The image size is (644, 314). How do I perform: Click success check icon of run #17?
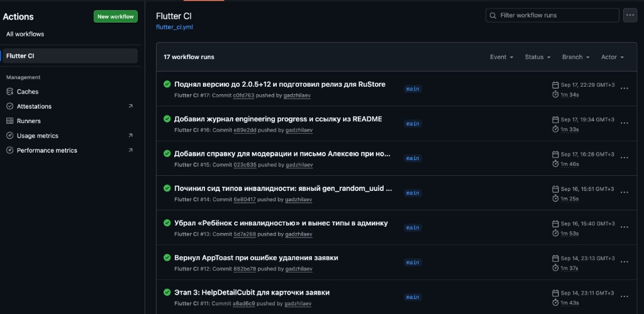167,84
